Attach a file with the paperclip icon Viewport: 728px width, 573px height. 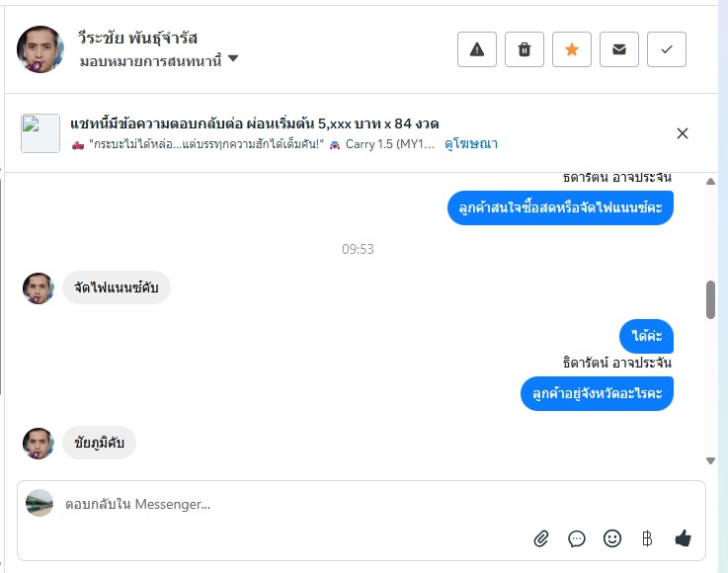pyautogui.click(x=541, y=538)
